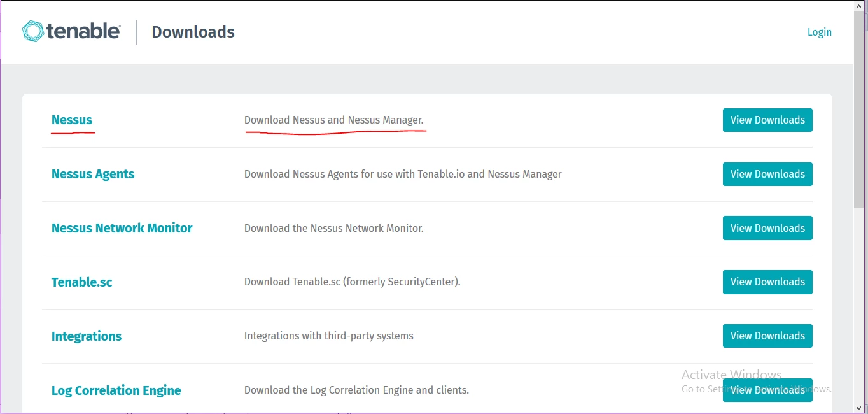
Task: Click 'Download Nessus and Nessus Manager.' text
Action: [x=333, y=120]
